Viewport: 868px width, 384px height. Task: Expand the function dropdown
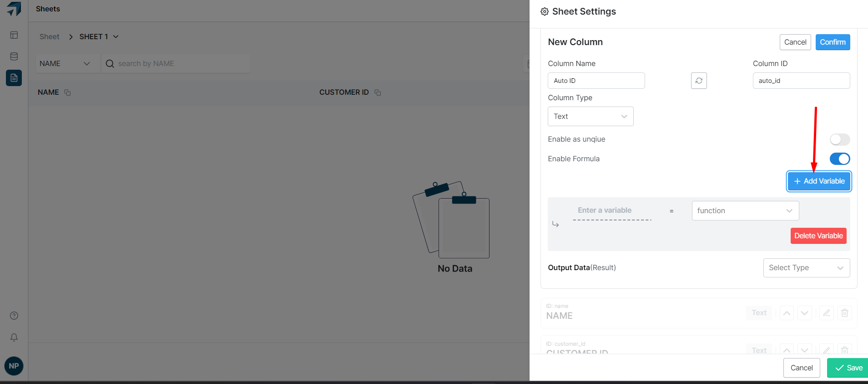coord(745,211)
